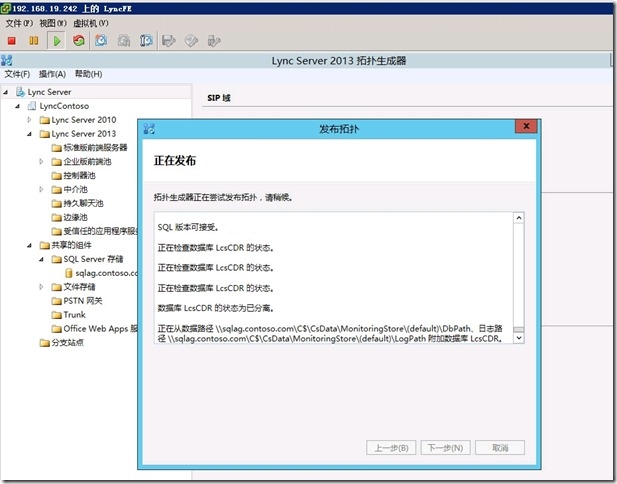617x484 pixels.
Task: Click the log scrollbar up arrow
Action: point(519,218)
